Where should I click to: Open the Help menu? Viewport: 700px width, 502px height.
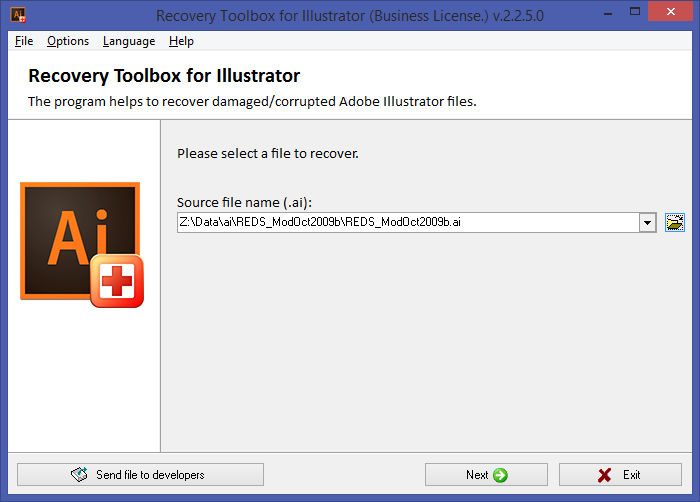point(181,41)
